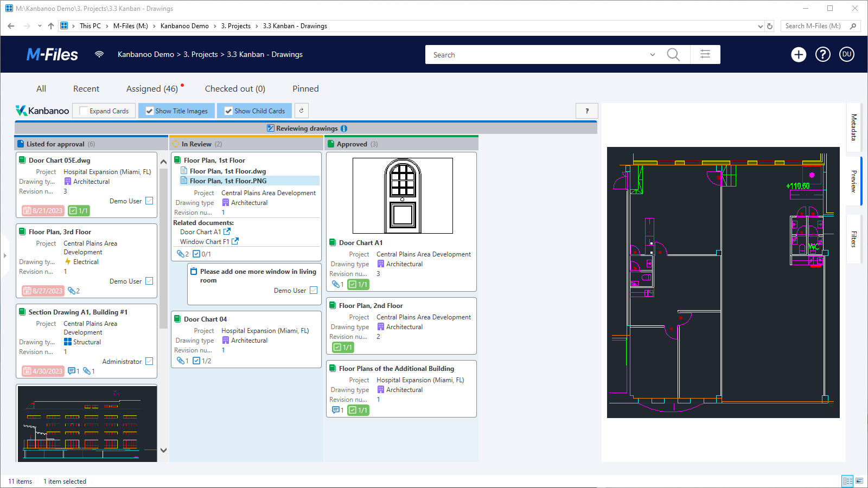Click the Reviewing drawings info icon
Viewport: 868px width, 488px height.
[344, 129]
